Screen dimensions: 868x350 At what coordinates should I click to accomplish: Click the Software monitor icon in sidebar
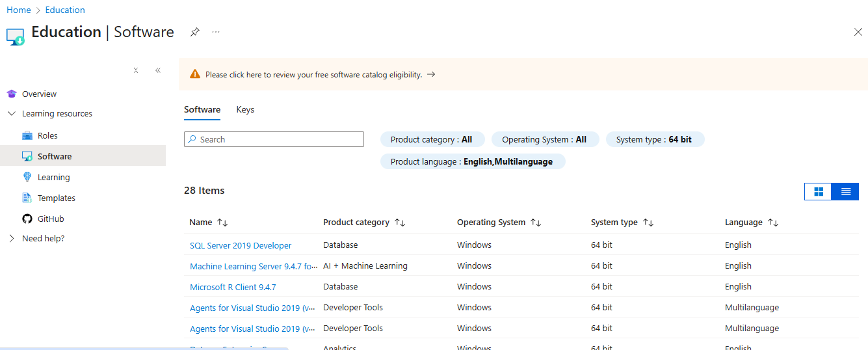coord(27,156)
